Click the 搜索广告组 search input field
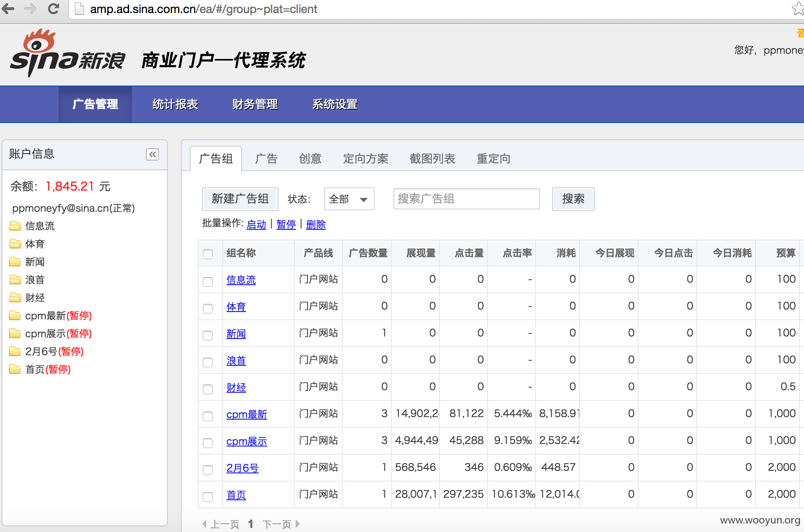The image size is (804, 532). pos(467,199)
